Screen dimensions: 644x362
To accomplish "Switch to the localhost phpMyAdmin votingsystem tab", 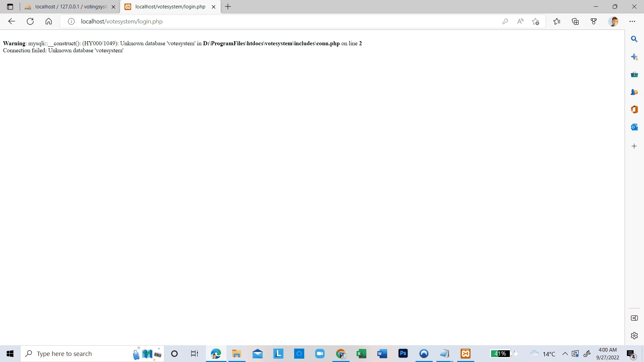I will (x=70, y=7).
